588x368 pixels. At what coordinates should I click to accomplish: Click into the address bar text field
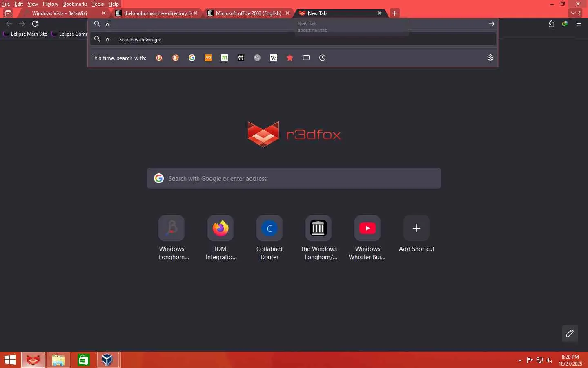(x=294, y=24)
